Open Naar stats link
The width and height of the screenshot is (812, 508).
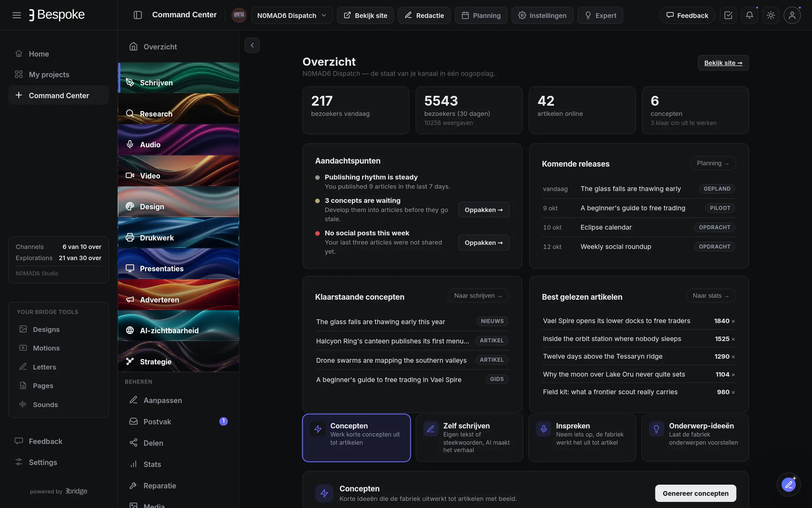pos(711,296)
